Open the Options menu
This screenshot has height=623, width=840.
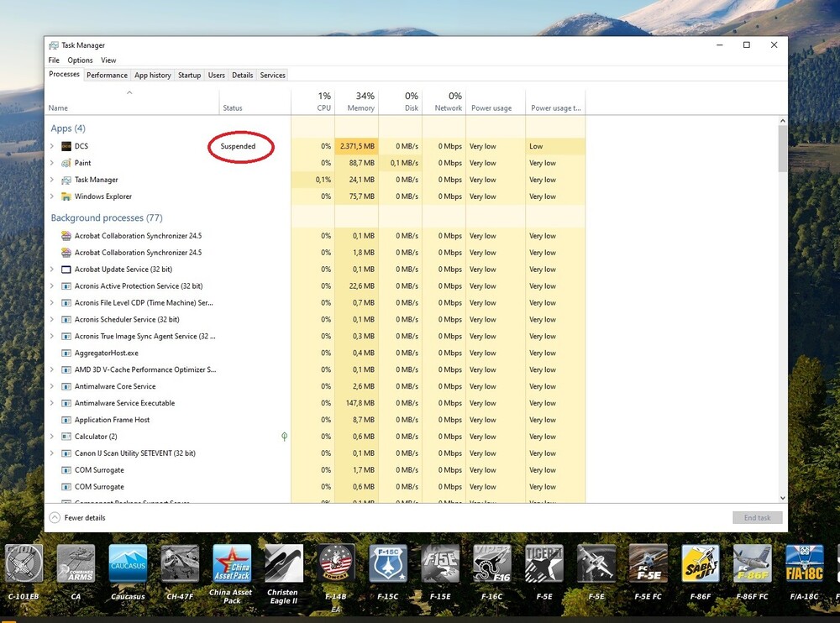pyautogui.click(x=80, y=60)
